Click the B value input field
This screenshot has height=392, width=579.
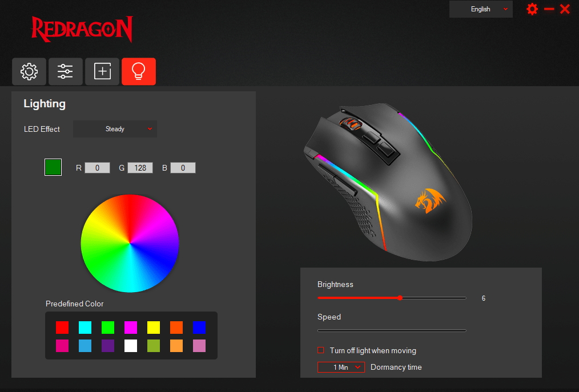click(x=183, y=168)
